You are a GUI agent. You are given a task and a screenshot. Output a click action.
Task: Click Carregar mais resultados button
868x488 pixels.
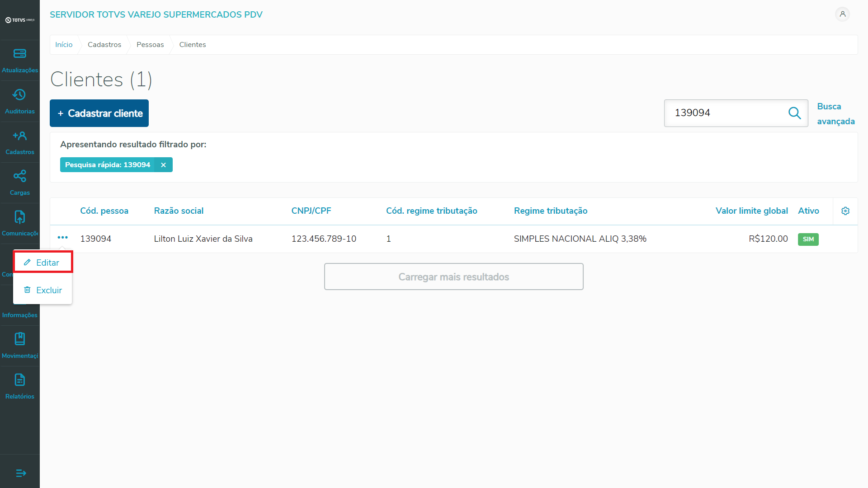tap(453, 277)
